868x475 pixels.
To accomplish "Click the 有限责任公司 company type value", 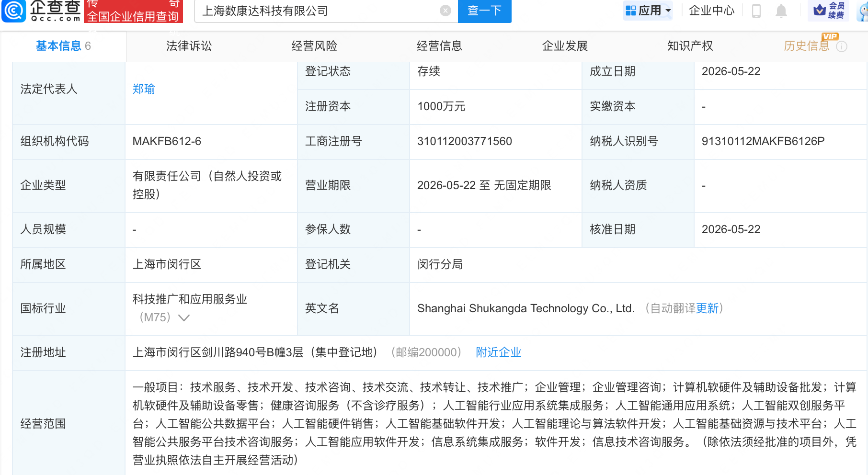I will pos(207,185).
